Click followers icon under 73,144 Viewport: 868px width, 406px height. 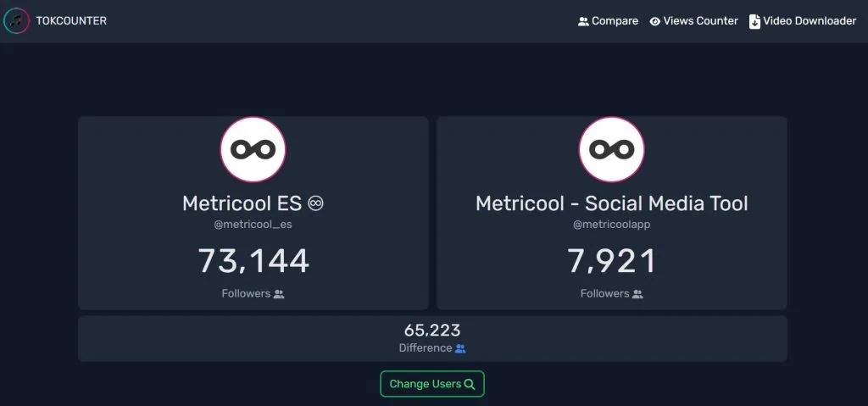tap(279, 294)
